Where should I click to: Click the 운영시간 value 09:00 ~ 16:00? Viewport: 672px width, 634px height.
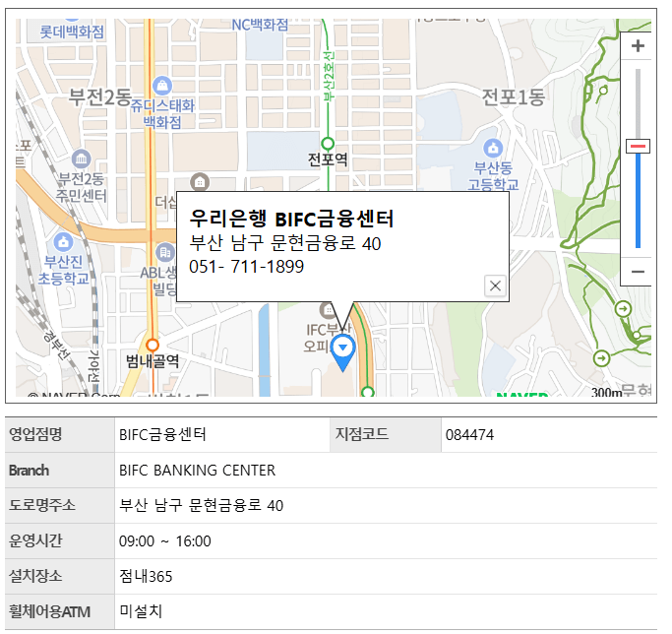[x=165, y=541]
